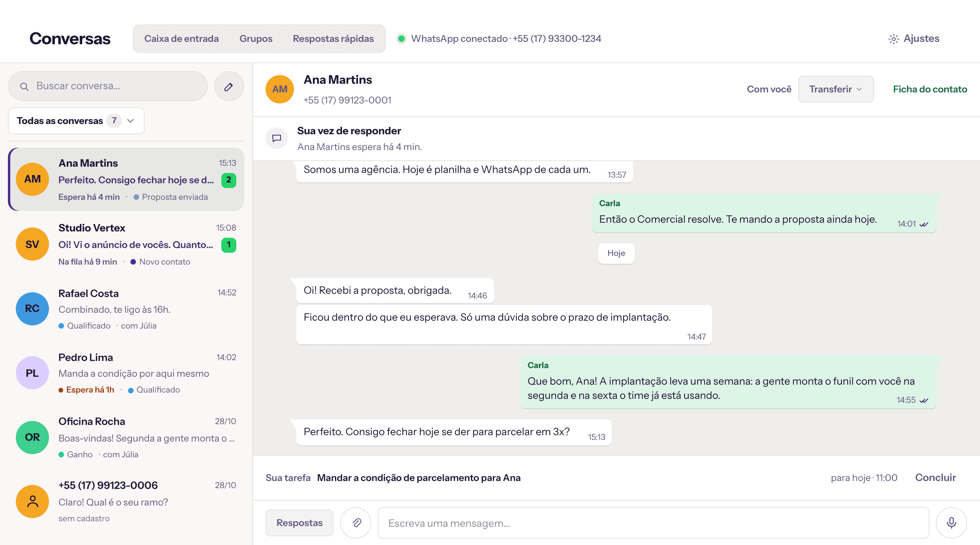
Task: Click the Hoje date separator chip
Action: [x=616, y=253]
